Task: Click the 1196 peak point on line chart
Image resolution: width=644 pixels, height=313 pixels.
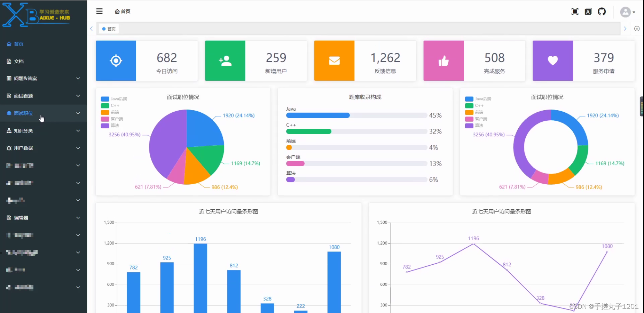Action: point(473,244)
